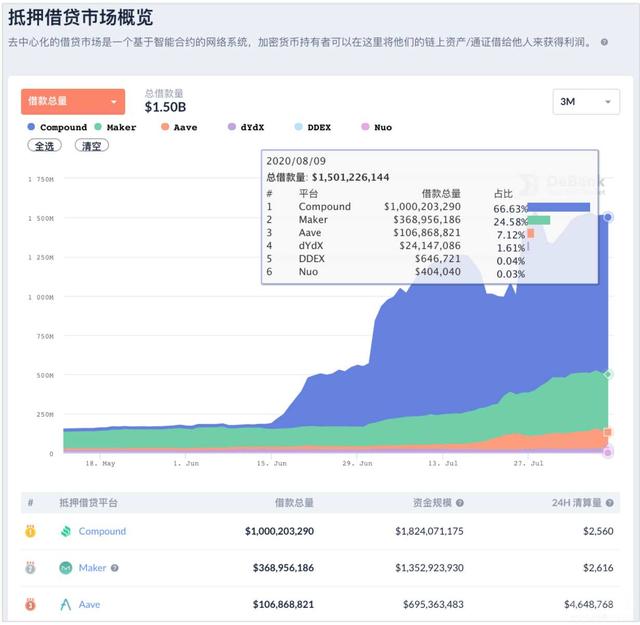Viewport: 640px width, 625px height.
Task: Click the Maker logo icon
Action: [66, 568]
